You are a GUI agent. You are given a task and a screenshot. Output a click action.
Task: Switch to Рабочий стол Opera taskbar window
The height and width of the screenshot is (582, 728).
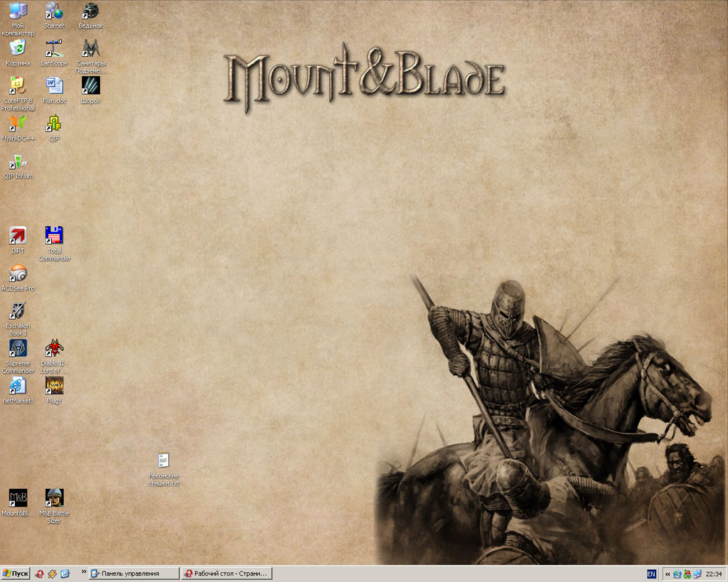coord(226,573)
